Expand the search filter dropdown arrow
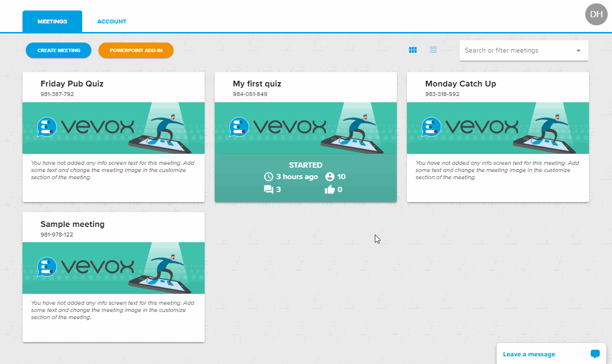The width and height of the screenshot is (612, 364). pos(579,51)
